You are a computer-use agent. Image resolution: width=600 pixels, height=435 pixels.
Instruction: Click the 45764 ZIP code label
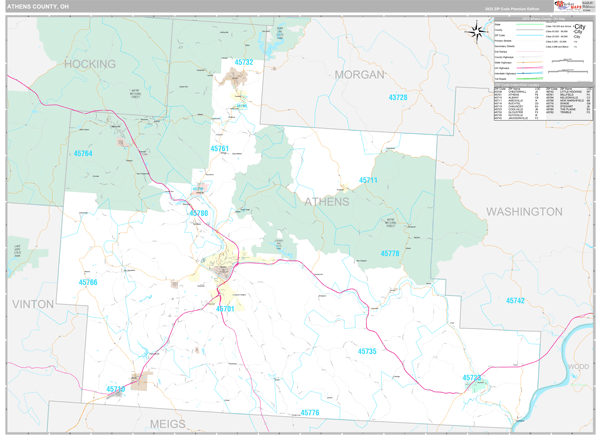click(x=83, y=153)
